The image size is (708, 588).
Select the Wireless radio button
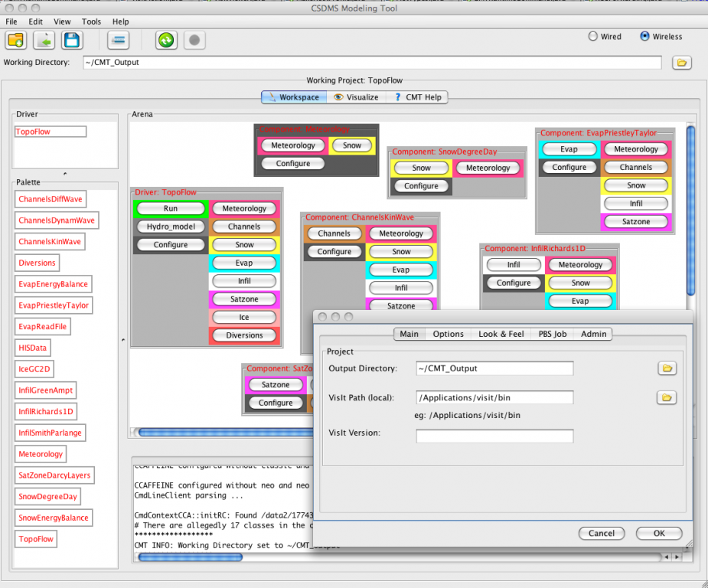click(644, 36)
